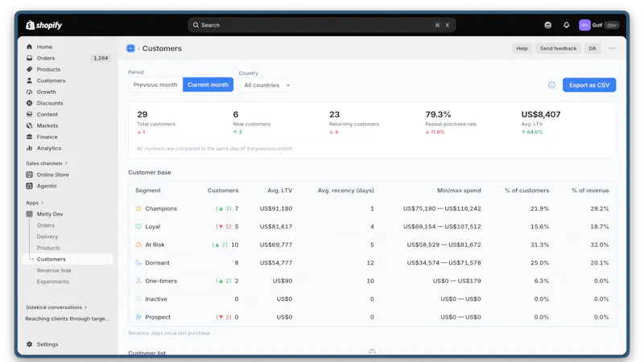Screen dimensions: 644x362
Task: Click the % of revenue header
Action: (x=590, y=191)
